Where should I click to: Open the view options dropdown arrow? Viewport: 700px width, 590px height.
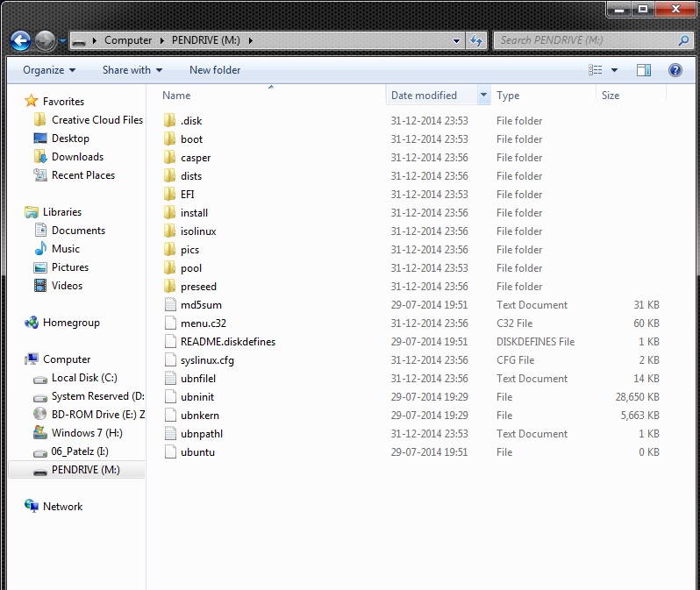[x=615, y=70]
